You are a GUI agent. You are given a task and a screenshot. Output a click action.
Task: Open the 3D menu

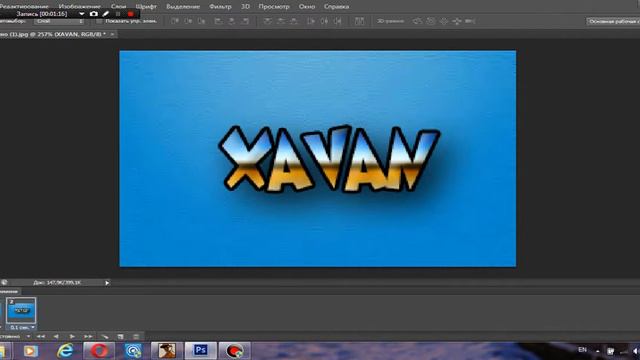[245, 6]
